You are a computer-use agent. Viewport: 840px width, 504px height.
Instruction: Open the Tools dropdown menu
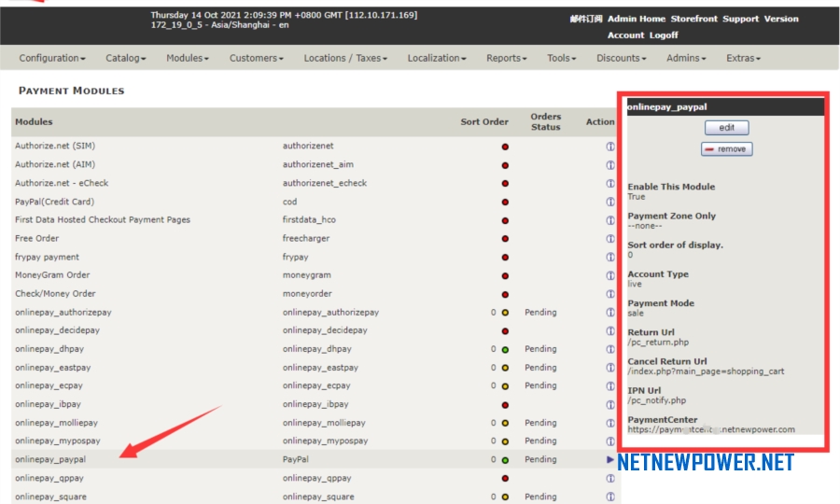pos(562,58)
